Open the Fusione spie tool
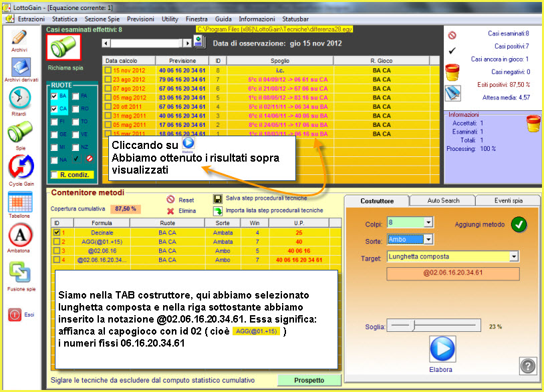This screenshot has height=392, width=544. point(19,272)
